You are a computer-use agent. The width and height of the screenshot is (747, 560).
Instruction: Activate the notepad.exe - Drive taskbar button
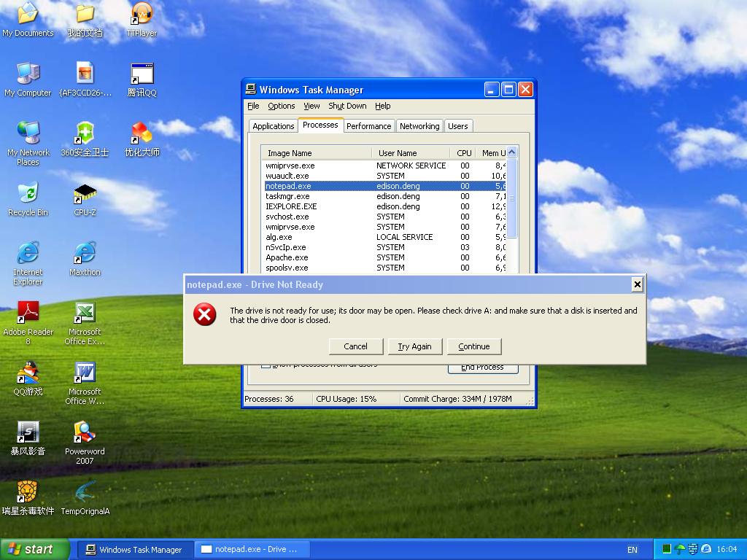(252, 549)
